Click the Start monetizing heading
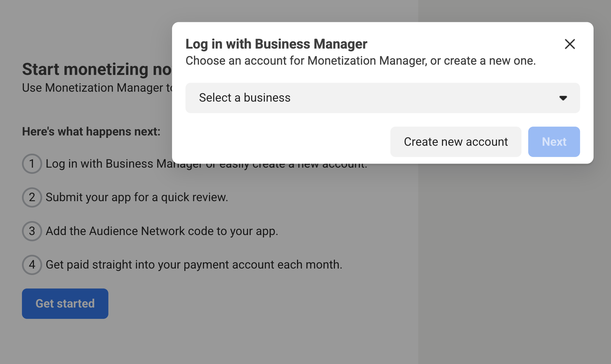This screenshot has width=611, height=364. tap(96, 69)
